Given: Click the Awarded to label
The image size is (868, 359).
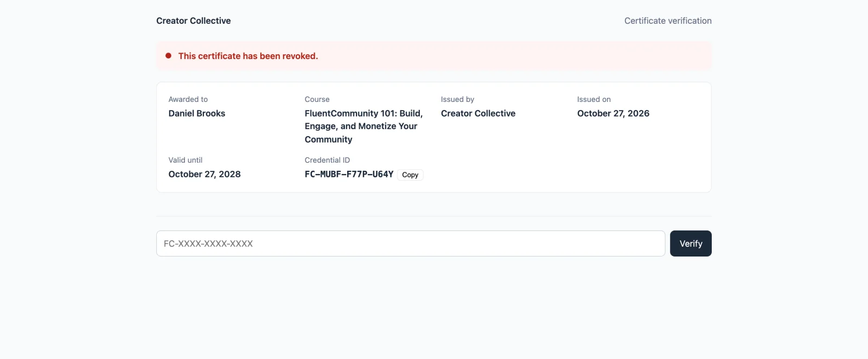Looking at the screenshot, I should pos(188,99).
